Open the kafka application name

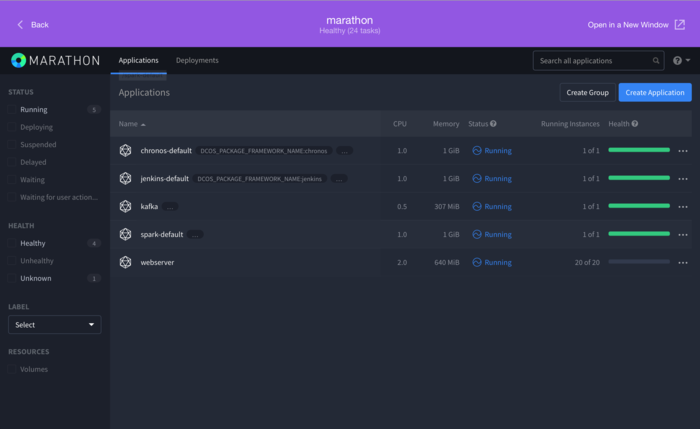[x=149, y=206]
